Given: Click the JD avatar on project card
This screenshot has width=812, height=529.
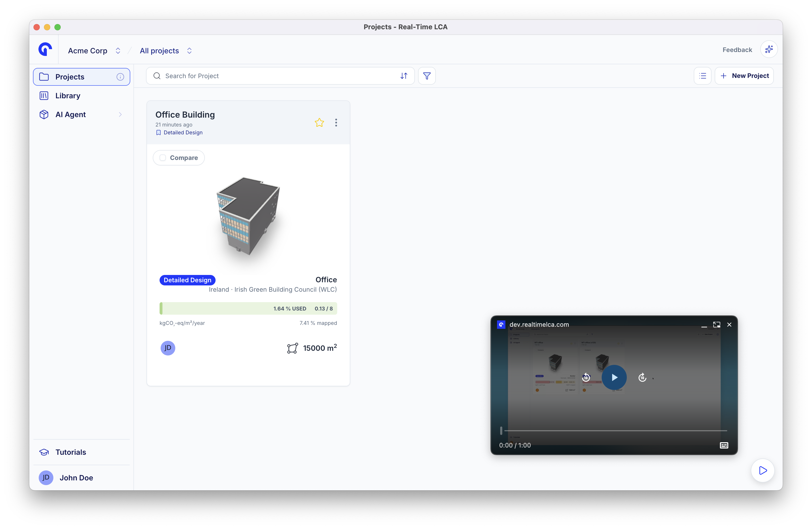Looking at the screenshot, I should (x=168, y=348).
